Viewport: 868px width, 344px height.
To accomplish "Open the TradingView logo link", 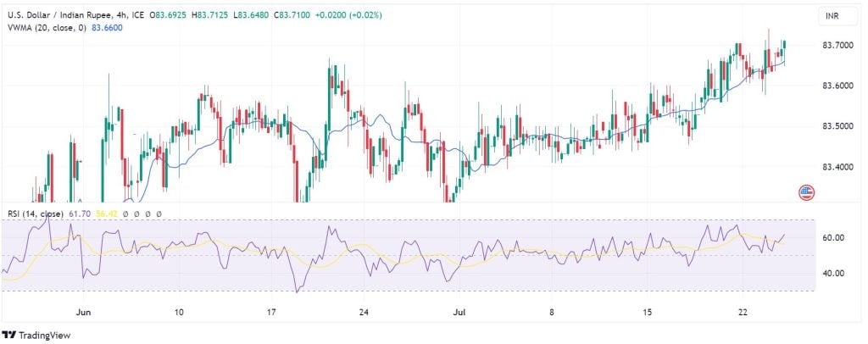I will (x=36, y=336).
